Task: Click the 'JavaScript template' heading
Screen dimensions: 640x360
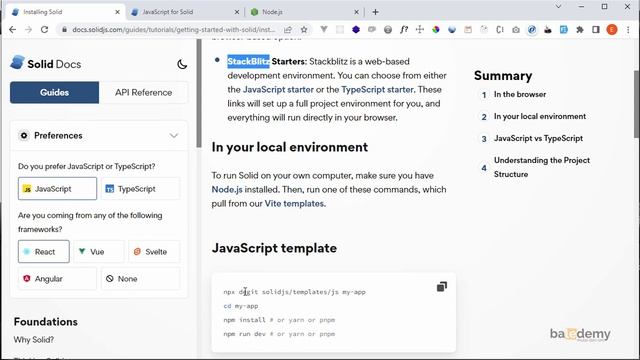Action: click(274, 248)
